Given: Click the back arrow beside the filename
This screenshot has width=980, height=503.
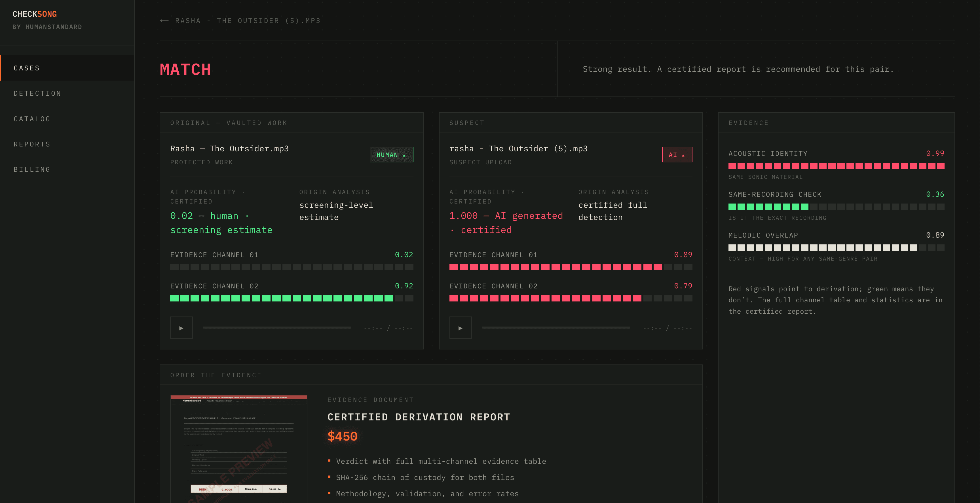Looking at the screenshot, I should click(164, 20).
